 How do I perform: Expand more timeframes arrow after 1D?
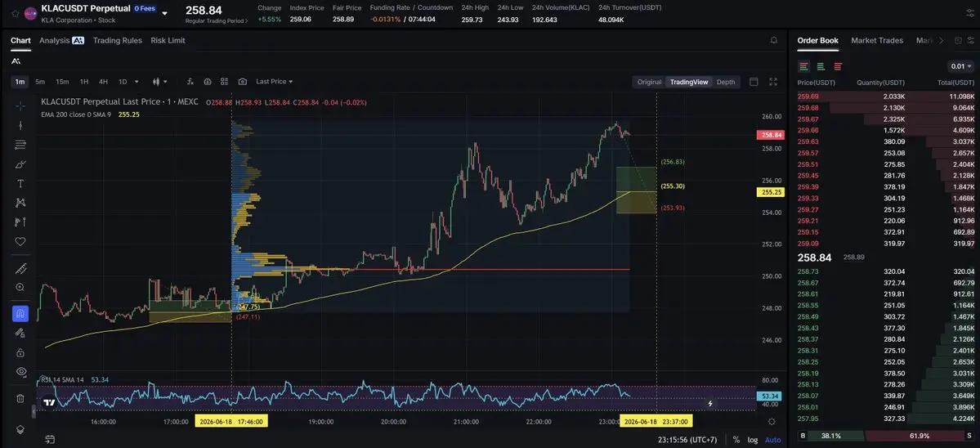tap(137, 82)
